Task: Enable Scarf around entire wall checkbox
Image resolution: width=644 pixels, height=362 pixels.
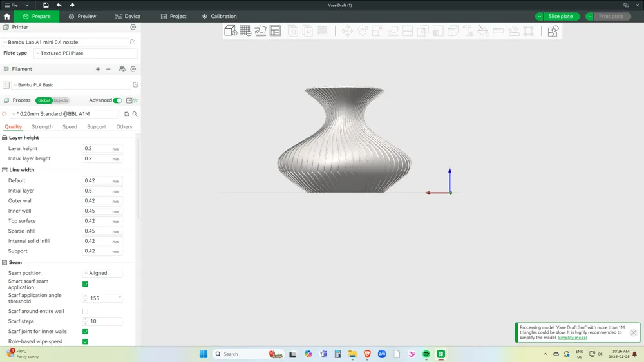Action: 85,312
